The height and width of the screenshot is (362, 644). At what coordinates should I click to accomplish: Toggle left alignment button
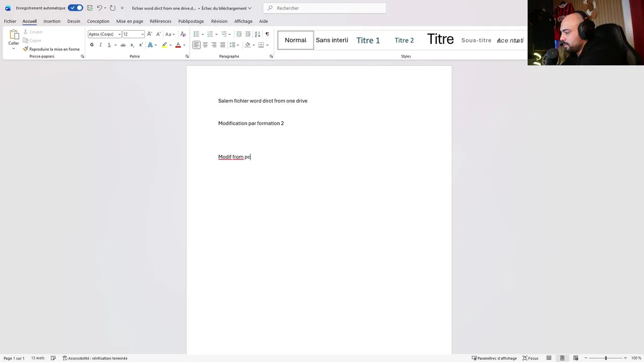pos(197,45)
